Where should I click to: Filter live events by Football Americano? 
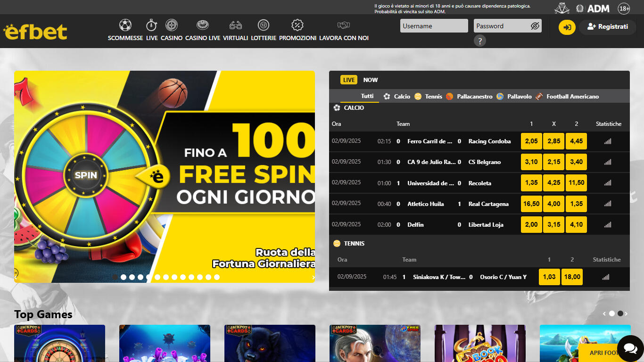567,96
